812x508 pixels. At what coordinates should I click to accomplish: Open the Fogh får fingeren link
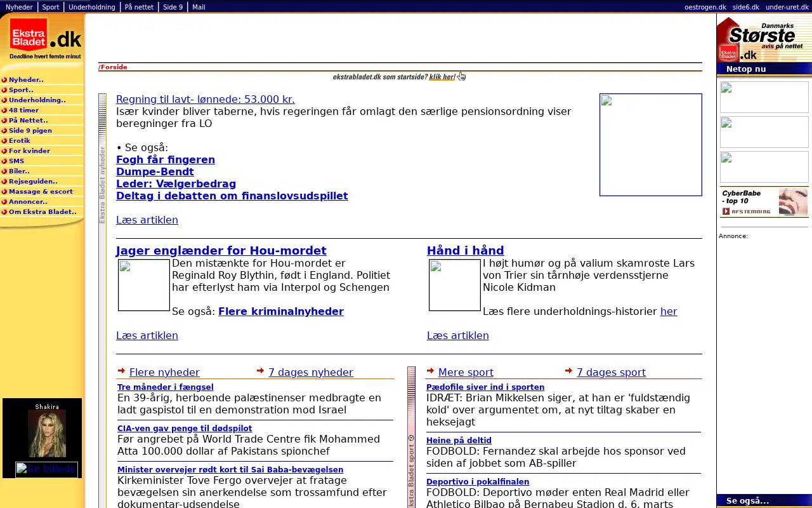(166, 159)
